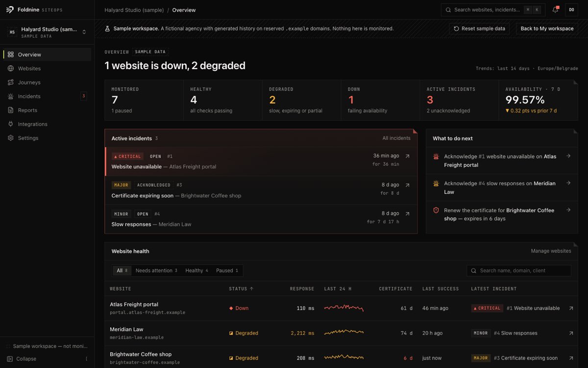Click the Down 1 stat card
Viewport: 588px width, 368px height.
pos(381,100)
